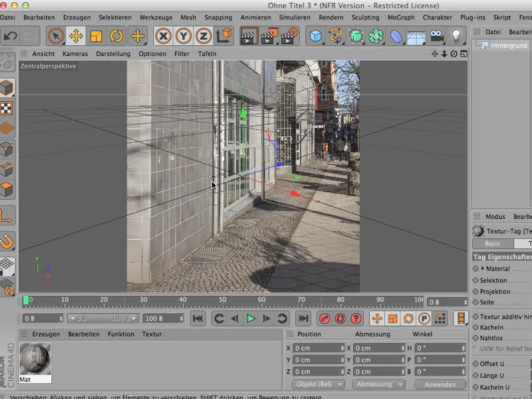Screen dimensions: 532x399
Task: Switch the coordinate system icon
Action: pyautogui.click(x=223, y=36)
